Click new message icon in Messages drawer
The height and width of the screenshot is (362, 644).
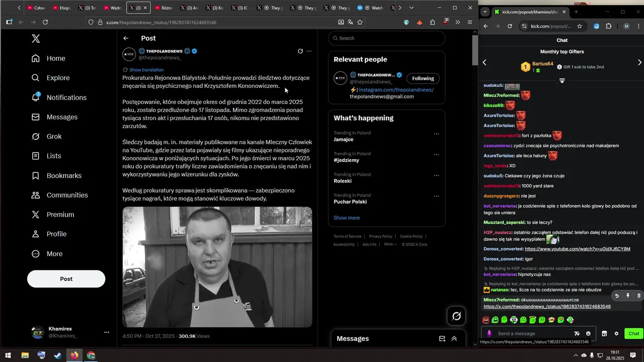[x=442, y=339]
